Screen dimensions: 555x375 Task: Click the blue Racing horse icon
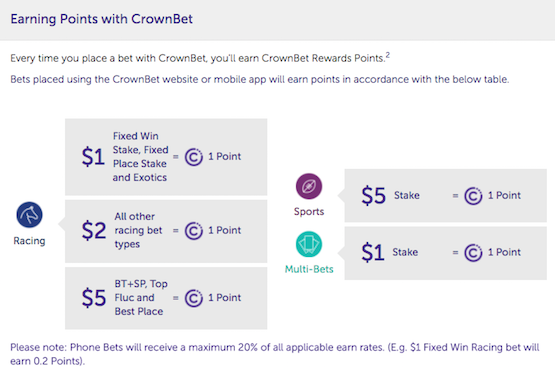pos(29,215)
